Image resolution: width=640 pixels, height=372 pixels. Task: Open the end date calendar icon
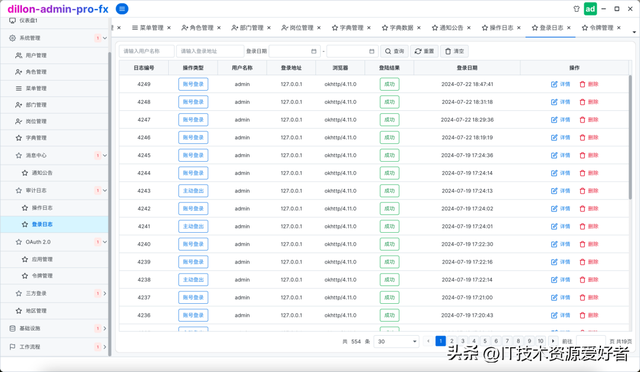(x=371, y=51)
